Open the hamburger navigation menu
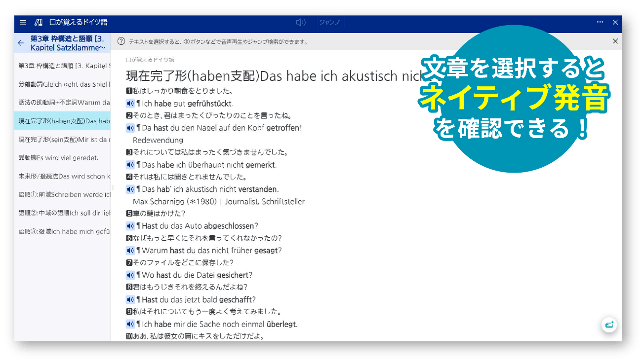The image size is (644, 364). (x=23, y=22)
